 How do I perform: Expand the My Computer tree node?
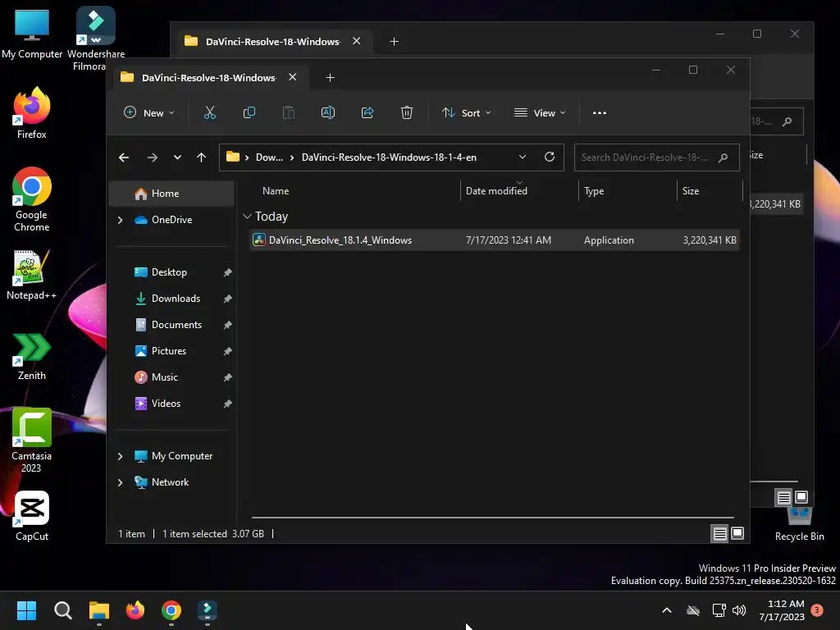[120, 456]
